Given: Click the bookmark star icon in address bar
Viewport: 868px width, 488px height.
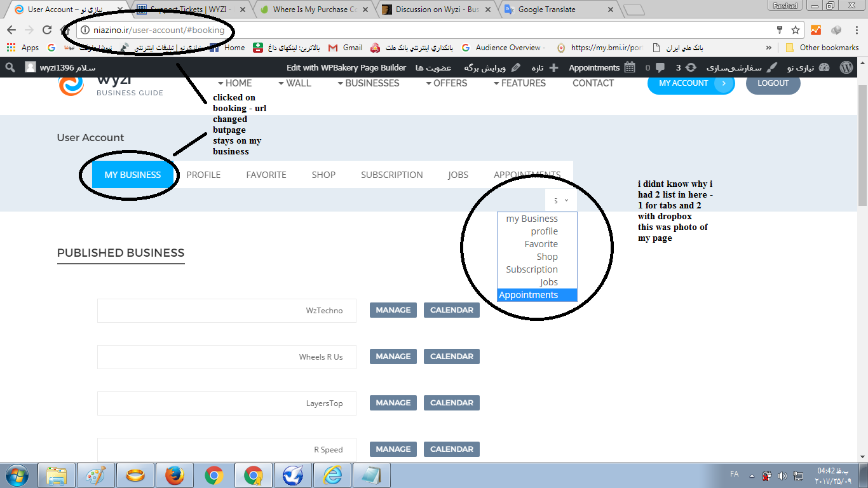Looking at the screenshot, I should coord(795,30).
